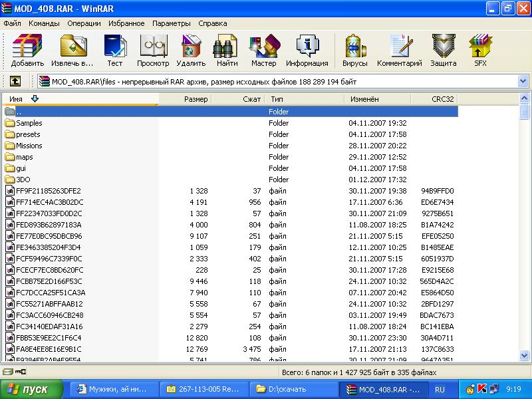The width and height of the screenshot is (532, 399).
Task: Sort by the Сжат column header
Action: tap(238, 99)
